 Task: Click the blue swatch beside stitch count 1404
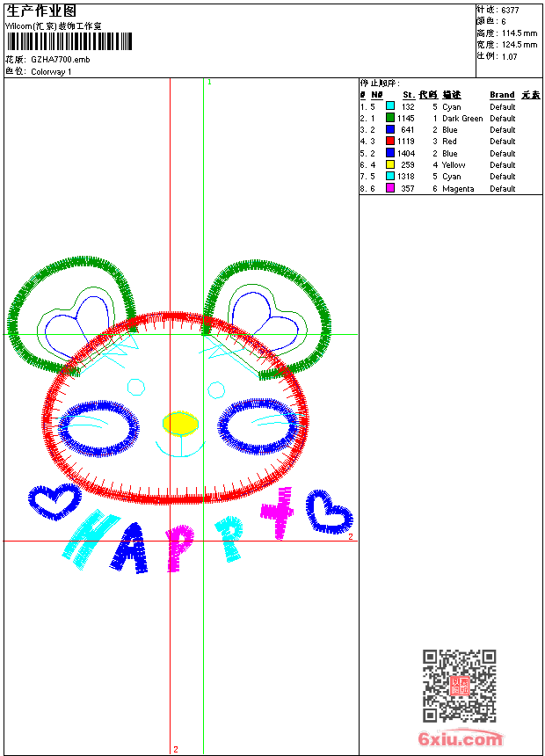coord(390,153)
